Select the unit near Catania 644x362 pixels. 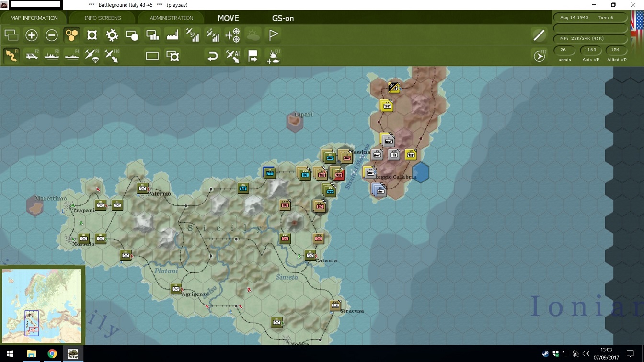[310, 255]
